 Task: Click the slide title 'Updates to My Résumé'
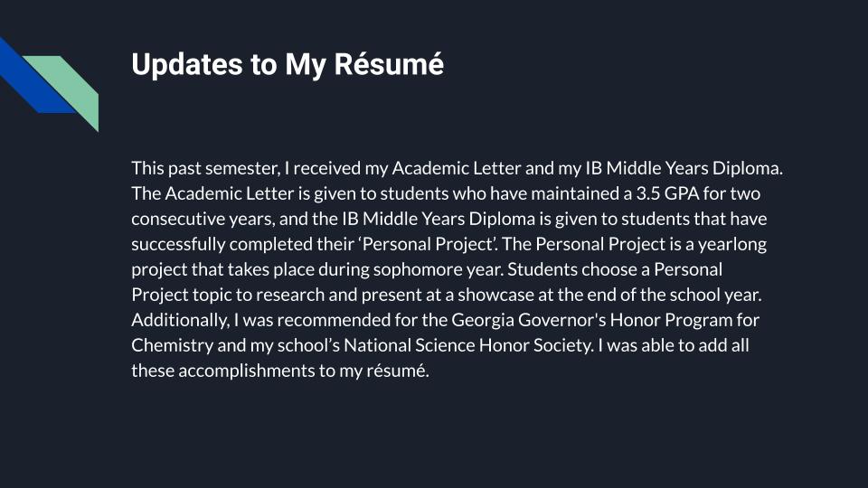point(288,65)
